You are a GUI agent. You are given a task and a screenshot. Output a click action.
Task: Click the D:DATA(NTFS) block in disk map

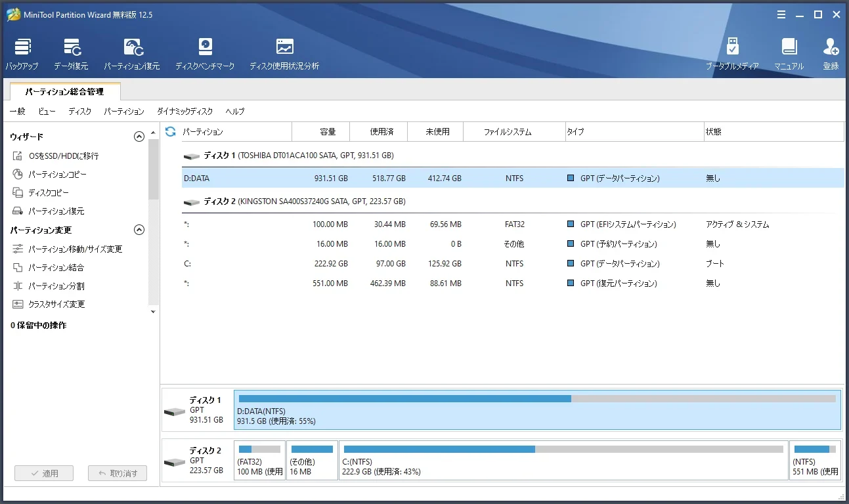(537, 410)
